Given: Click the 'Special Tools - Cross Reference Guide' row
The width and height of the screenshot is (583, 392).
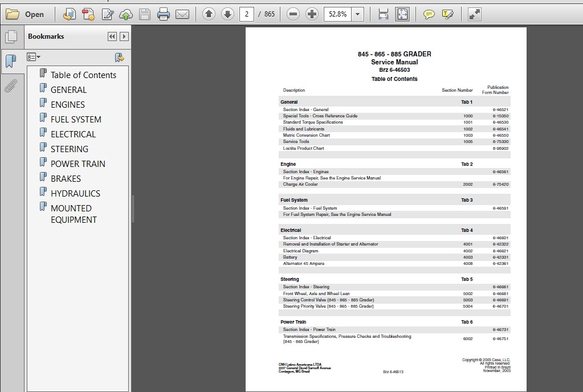Looking at the screenshot, I should 394,116.
